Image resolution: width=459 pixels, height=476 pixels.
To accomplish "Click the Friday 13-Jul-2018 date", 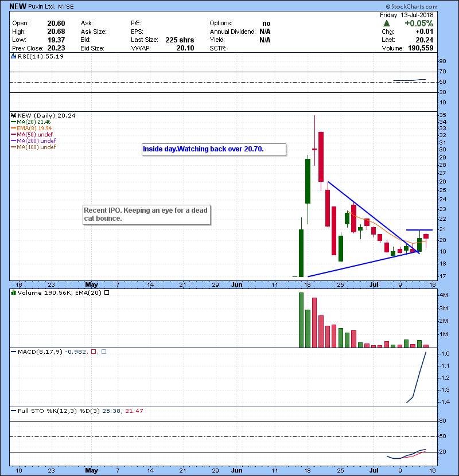I will 406,15.
